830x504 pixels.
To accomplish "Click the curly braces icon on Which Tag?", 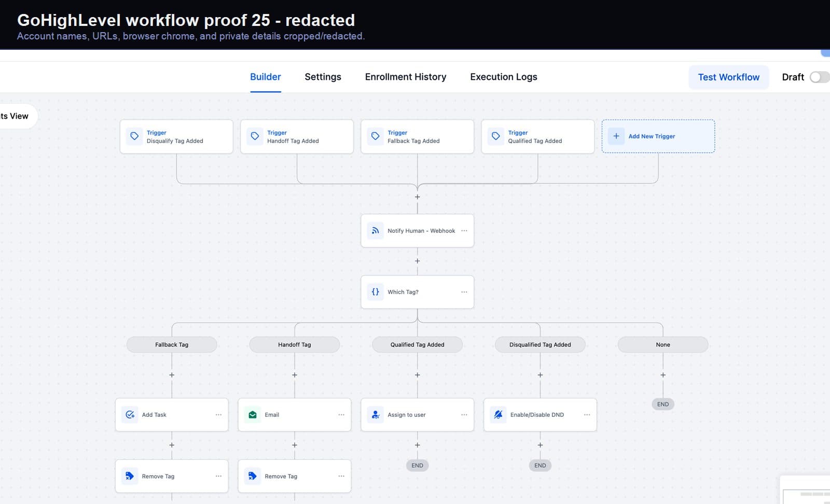I will point(376,292).
